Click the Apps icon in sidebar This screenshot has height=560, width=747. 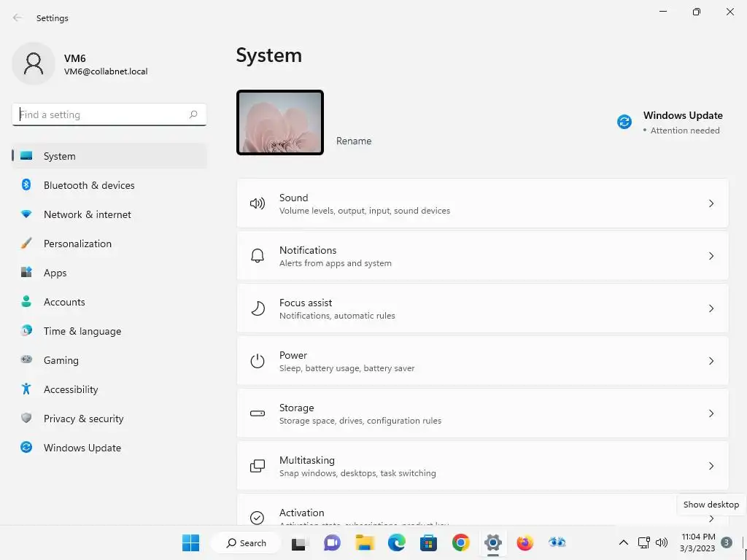26,273
